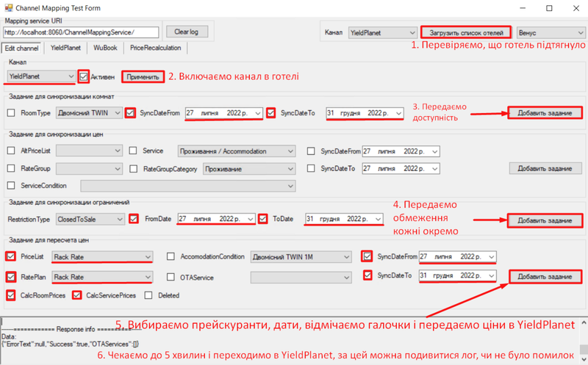This screenshot has width=588, height=365.
Task: Expand the RestrictionType ClosedToSale dropdown
Action: coord(118,219)
